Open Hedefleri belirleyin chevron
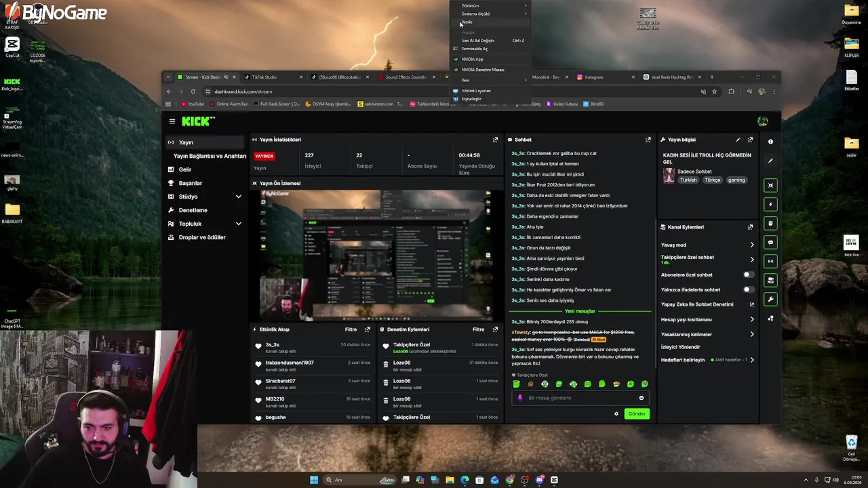Screen dimensions: 868x488 click(751, 360)
